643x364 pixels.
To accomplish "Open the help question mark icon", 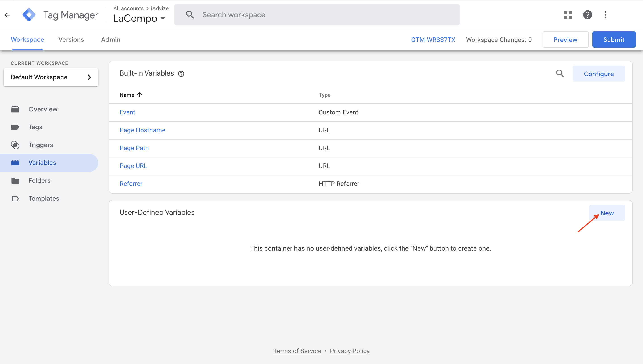I will tap(587, 15).
